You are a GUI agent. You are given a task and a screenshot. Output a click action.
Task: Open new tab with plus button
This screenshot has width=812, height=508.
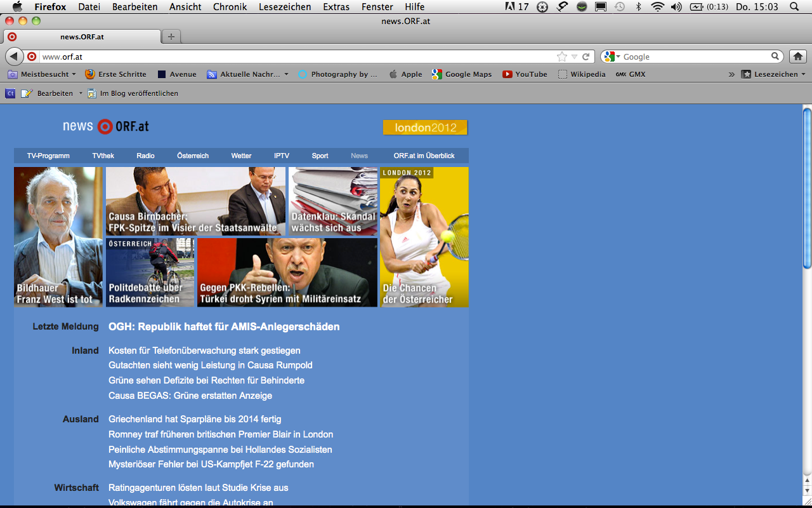[x=171, y=37]
